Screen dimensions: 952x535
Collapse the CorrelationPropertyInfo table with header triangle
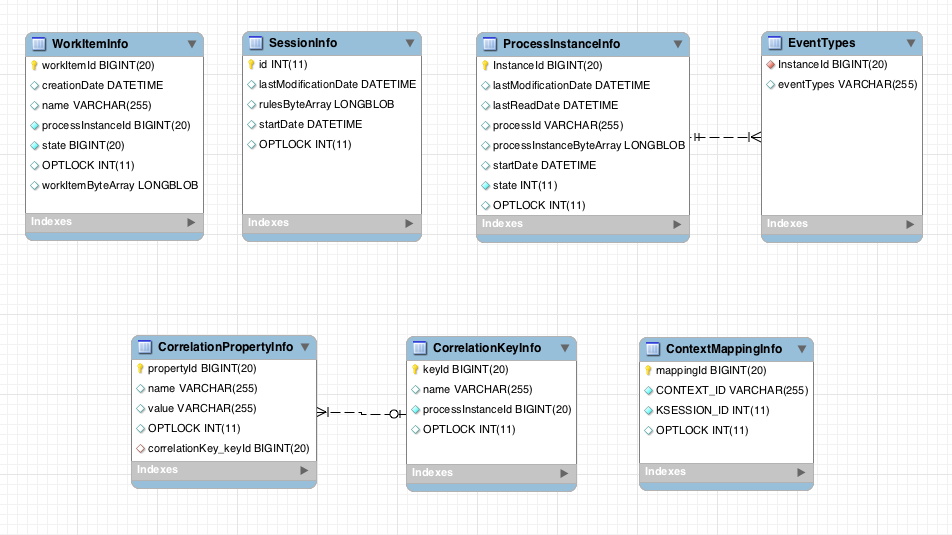click(x=305, y=348)
